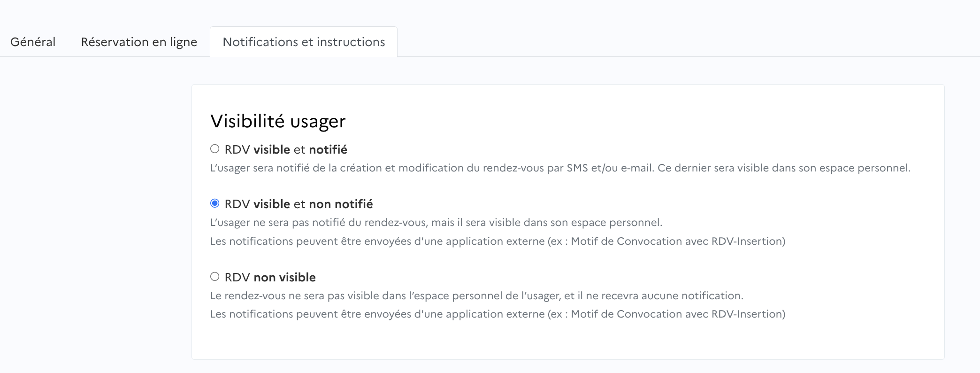The width and height of the screenshot is (980, 373).
Task: Click the bold 'non notifié' text in the second option
Action: point(341,204)
